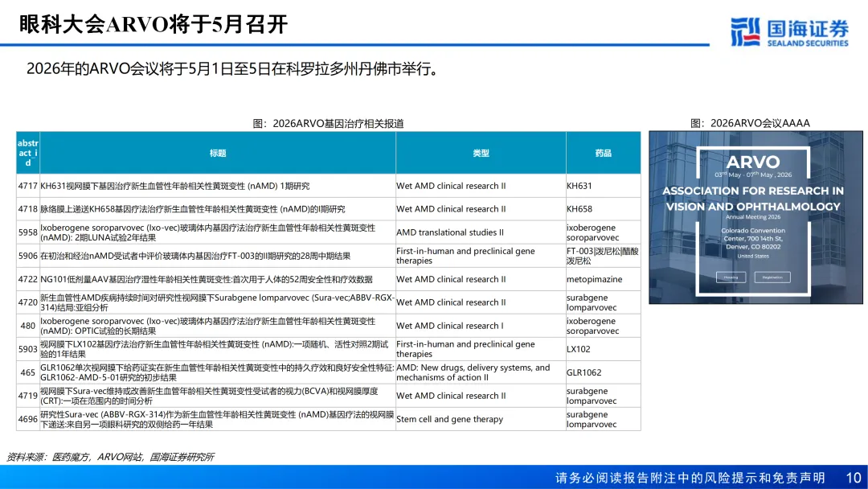This screenshot has height=489, width=868.
Task: Select the metopimazine drug cell
Action: pos(604,279)
